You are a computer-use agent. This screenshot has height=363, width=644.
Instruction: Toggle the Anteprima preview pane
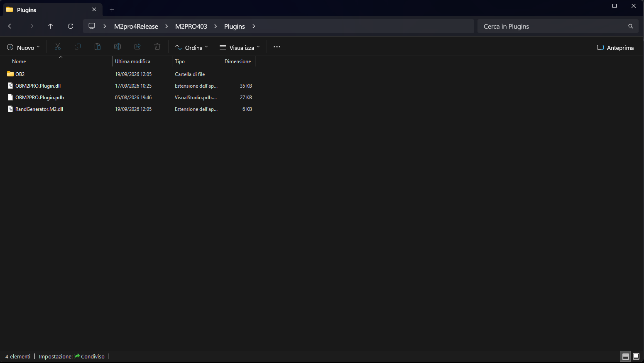point(615,47)
